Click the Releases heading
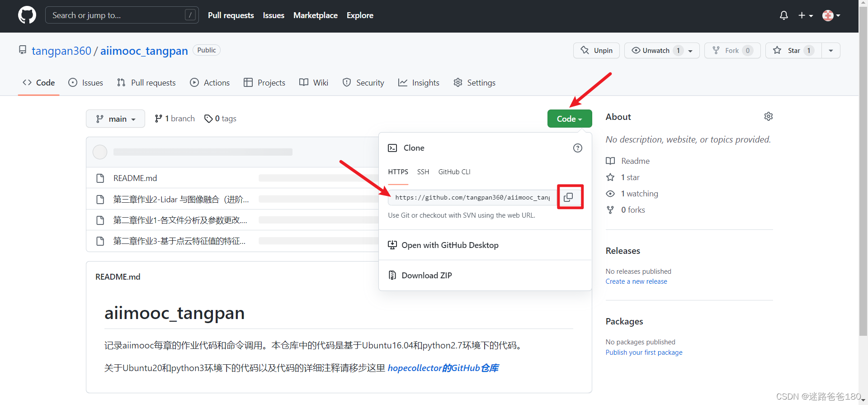The image size is (868, 405). pyautogui.click(x=623, y=251)
